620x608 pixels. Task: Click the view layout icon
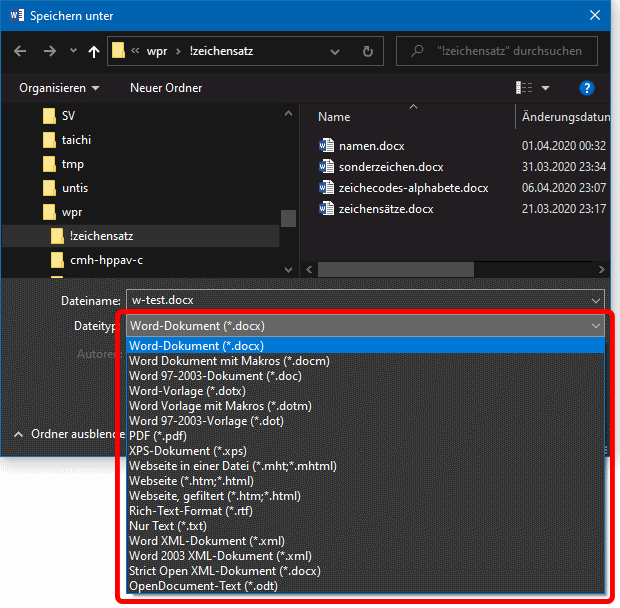pyautogui.click(x=523, y=88)
